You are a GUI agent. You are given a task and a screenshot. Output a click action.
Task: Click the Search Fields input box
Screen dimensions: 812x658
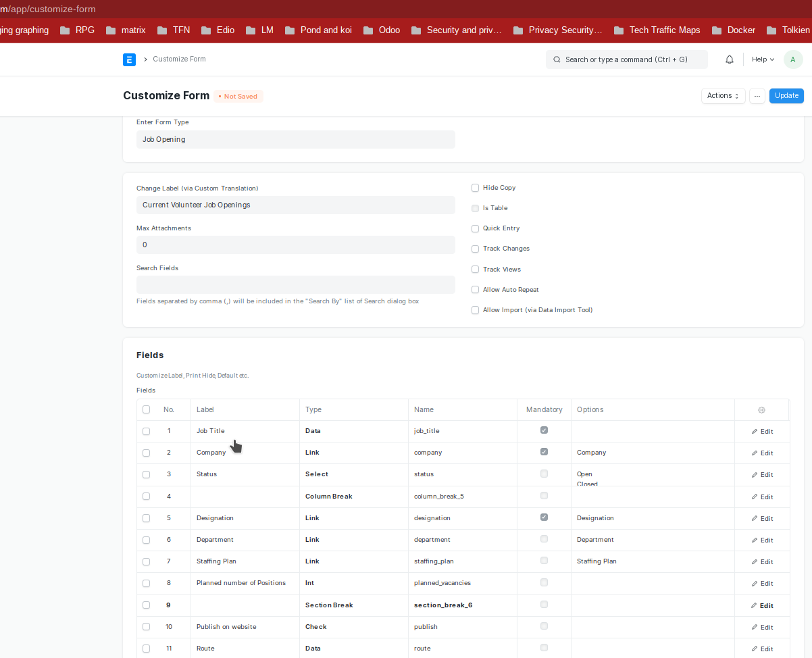point(295,284)
